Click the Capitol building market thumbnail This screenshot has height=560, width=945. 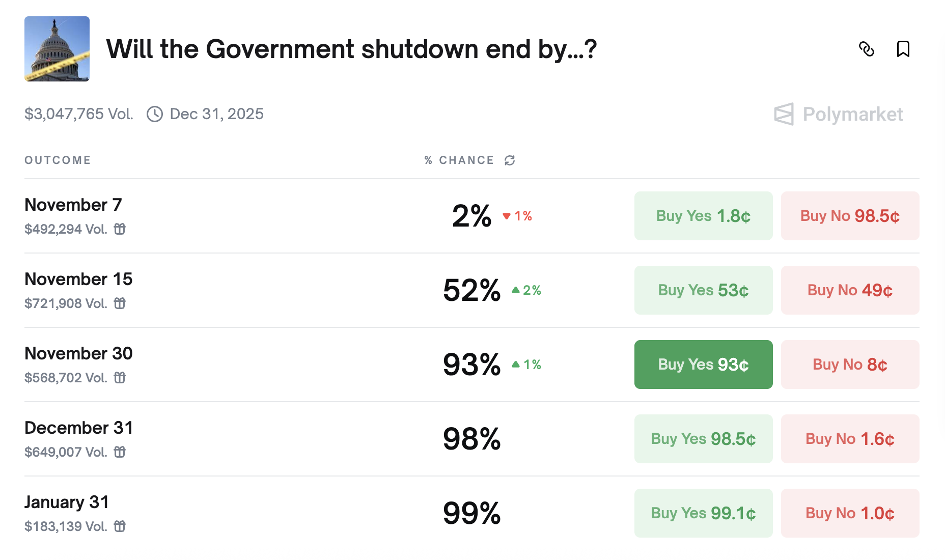(x=57, y=49)
